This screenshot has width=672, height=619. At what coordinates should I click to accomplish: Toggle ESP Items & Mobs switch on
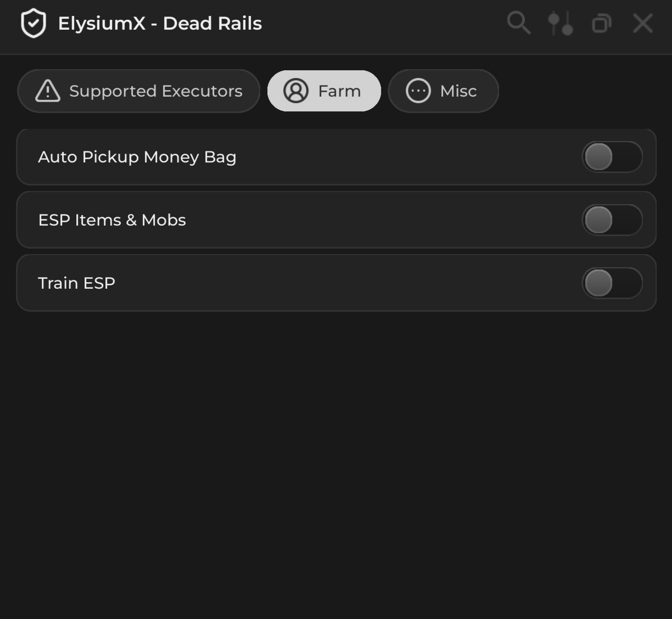(x=612, y=220)
